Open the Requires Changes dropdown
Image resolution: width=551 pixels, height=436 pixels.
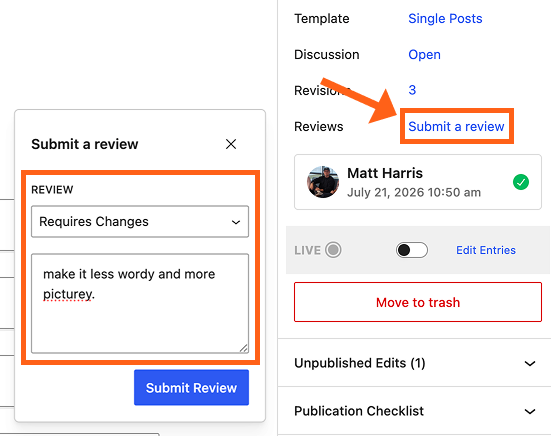(140, 222)
